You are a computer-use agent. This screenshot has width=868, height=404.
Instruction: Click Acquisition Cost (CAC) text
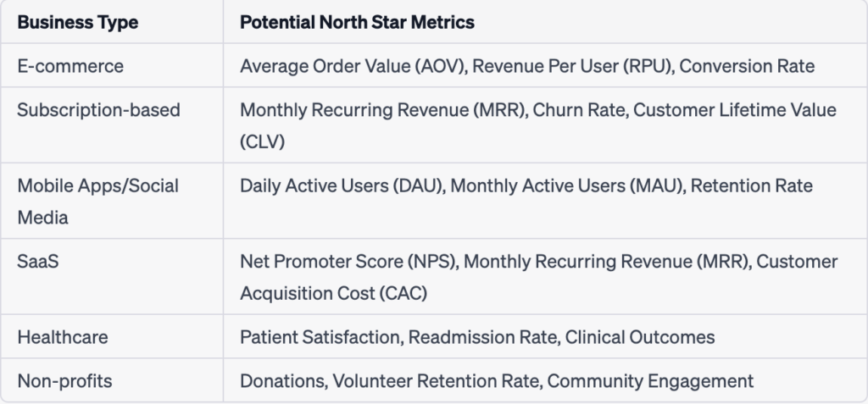tap(334, 293)
